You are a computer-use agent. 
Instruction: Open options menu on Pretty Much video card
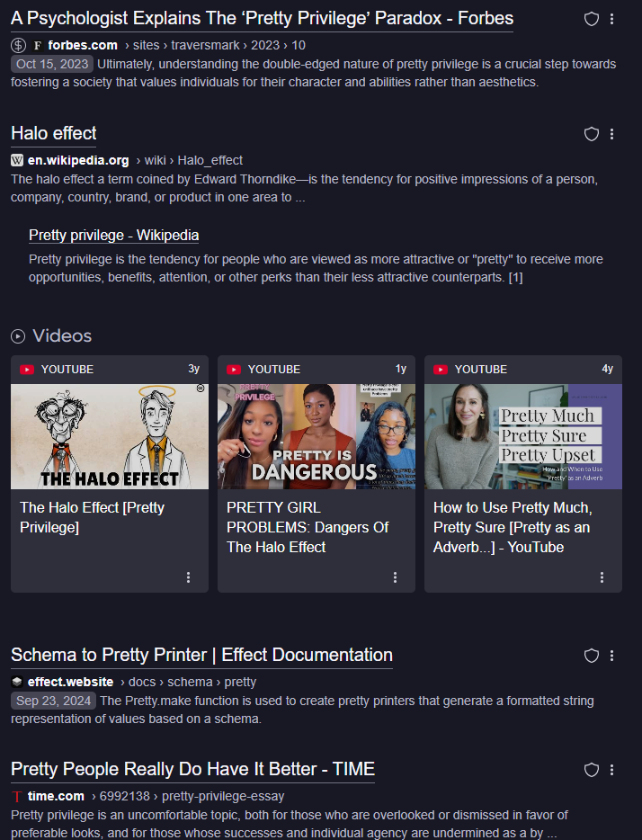click(602, 577)
